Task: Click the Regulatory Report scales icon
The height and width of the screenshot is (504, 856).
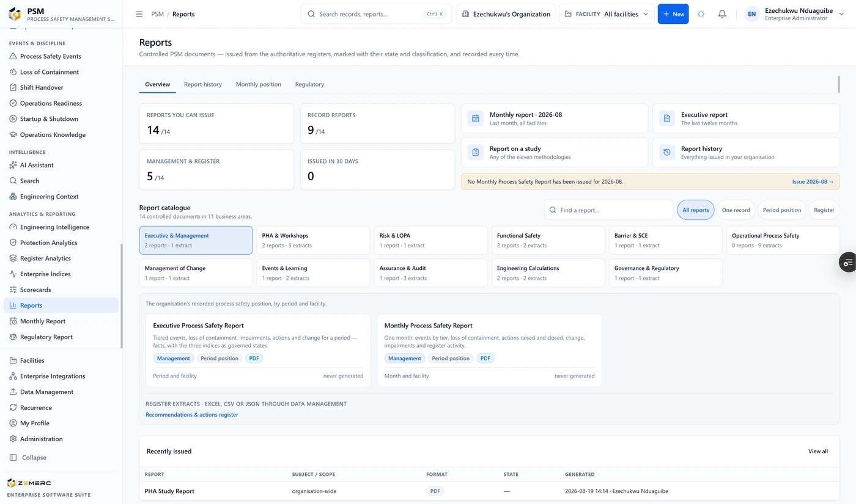Action: (x=13, y=337)
